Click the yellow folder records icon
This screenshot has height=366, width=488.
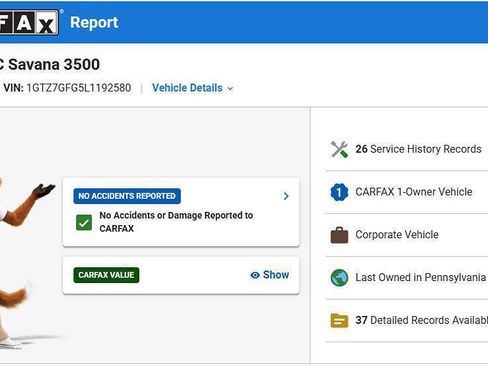coord(339,321)
